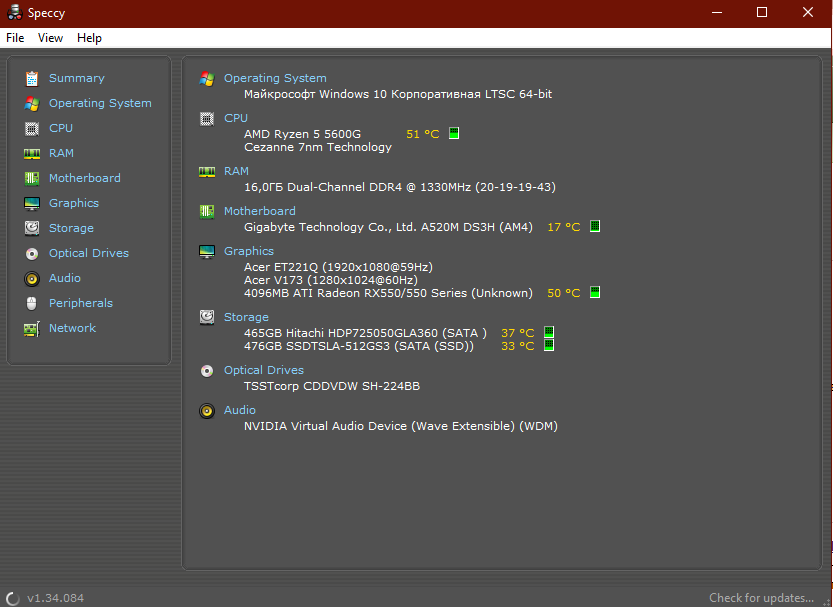Click the update spinner icon beside version number

coord(13,599)
